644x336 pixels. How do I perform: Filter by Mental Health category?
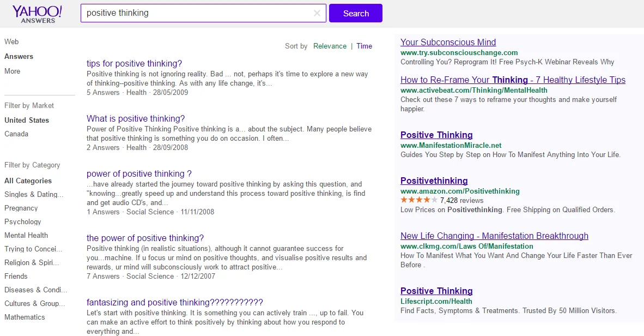26,235
